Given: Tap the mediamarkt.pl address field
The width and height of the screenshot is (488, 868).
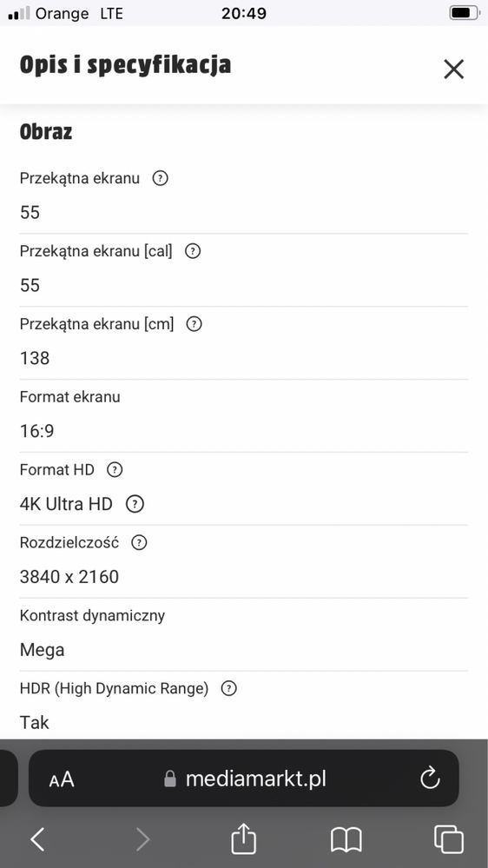Looking at the screenshot, I should pos(243,779).
